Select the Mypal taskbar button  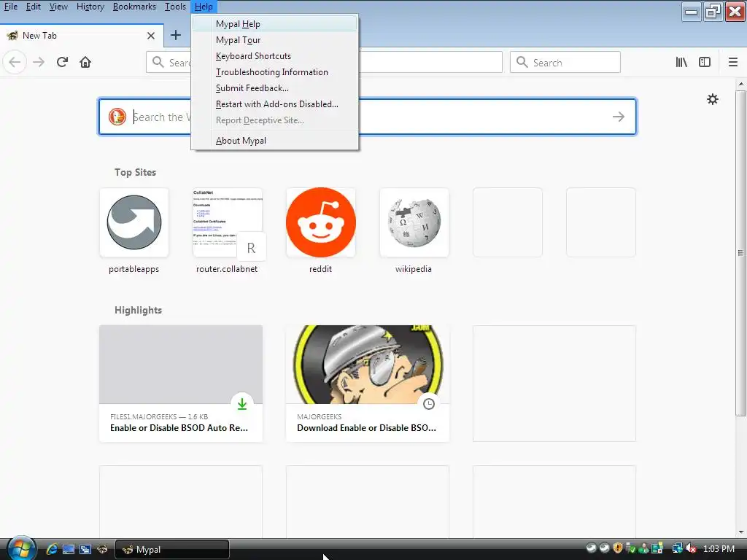pyautogui.click(x=172, y=550)
